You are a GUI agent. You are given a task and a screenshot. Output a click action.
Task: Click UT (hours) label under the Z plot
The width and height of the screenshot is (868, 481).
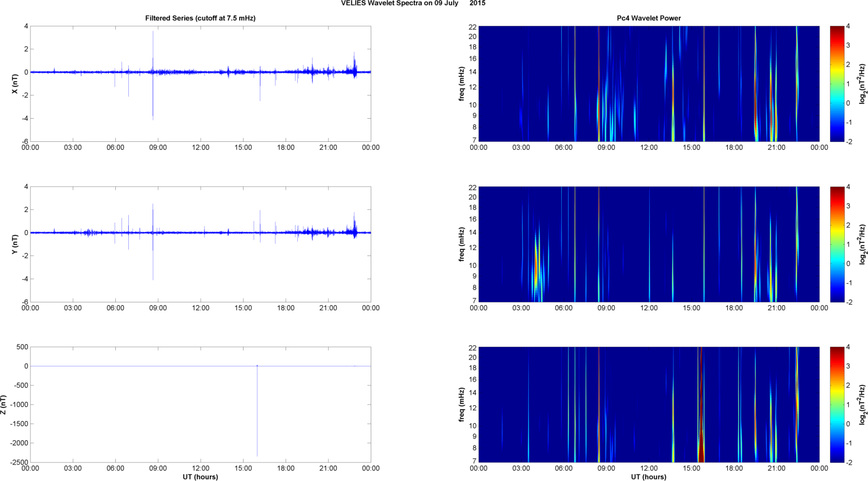[200, 477]
